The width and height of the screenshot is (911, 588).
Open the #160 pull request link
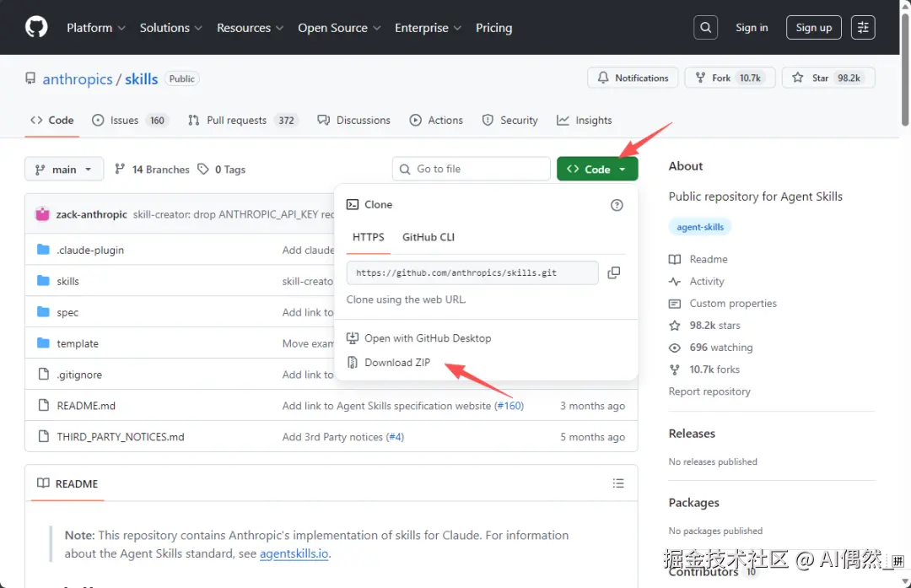tap(509, 406)
